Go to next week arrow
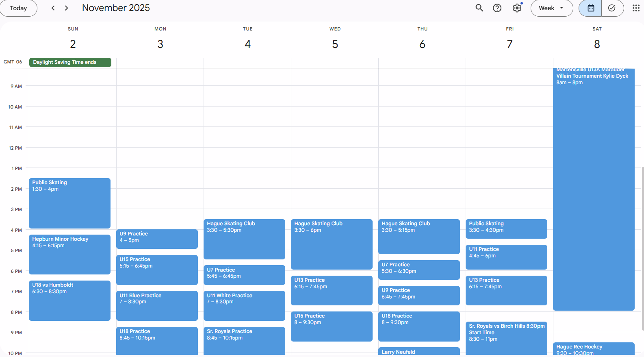This screenshot has width=644, height=357. click(67, 8)
